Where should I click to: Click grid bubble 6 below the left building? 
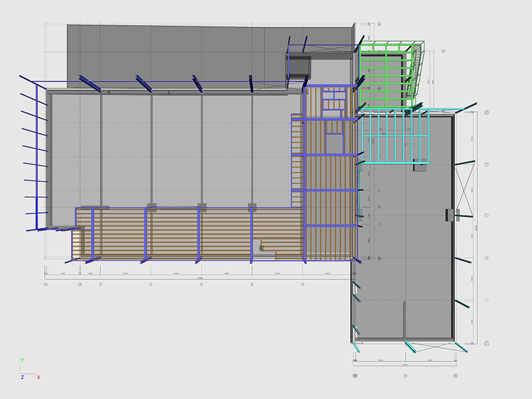[x=252, y=284]
